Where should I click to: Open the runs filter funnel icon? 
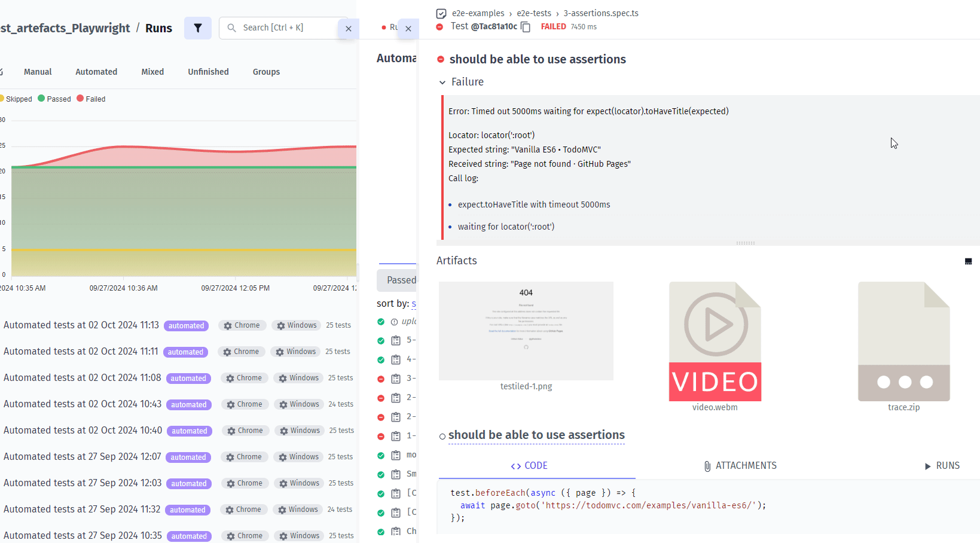(x=198, y=28)
